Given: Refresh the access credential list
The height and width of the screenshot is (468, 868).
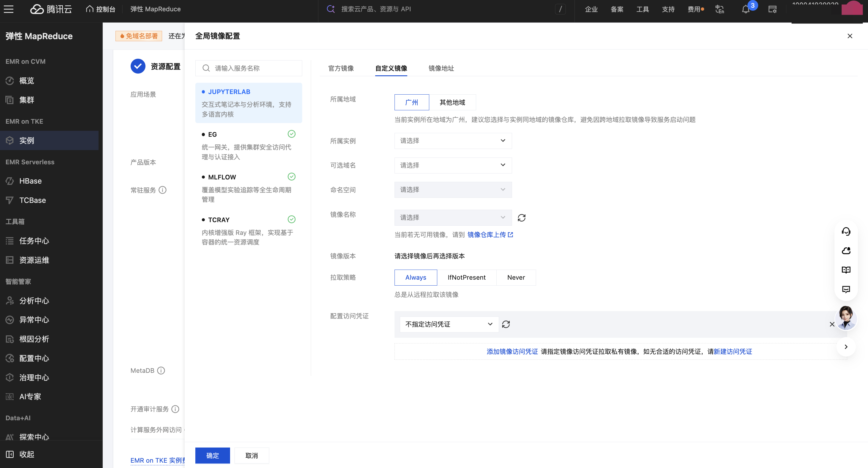Looking at the screenshot, I should click(x=506, y=324).
